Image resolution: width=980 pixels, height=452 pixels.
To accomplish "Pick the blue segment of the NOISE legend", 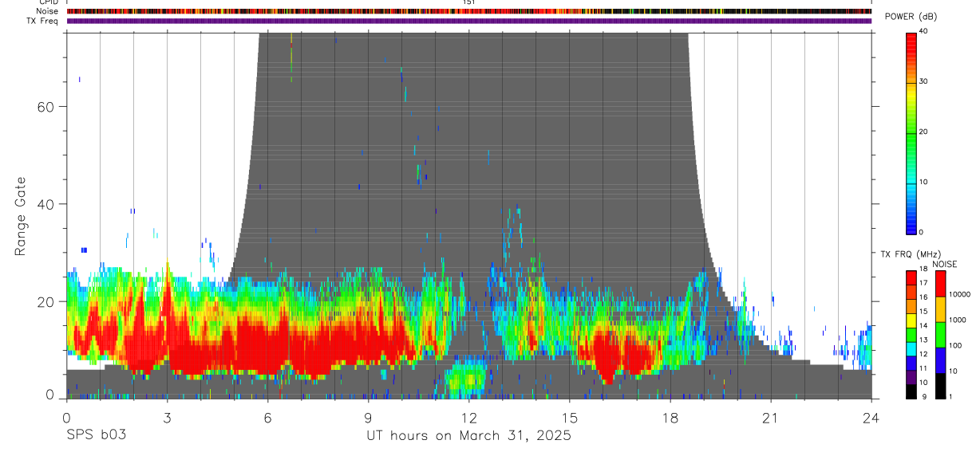I will click(939, 360).
